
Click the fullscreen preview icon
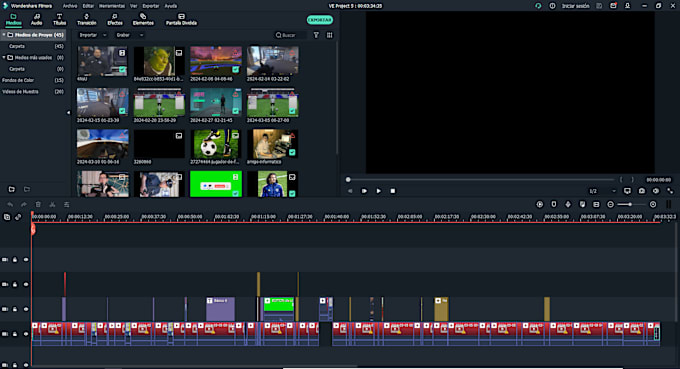[670, 191]
